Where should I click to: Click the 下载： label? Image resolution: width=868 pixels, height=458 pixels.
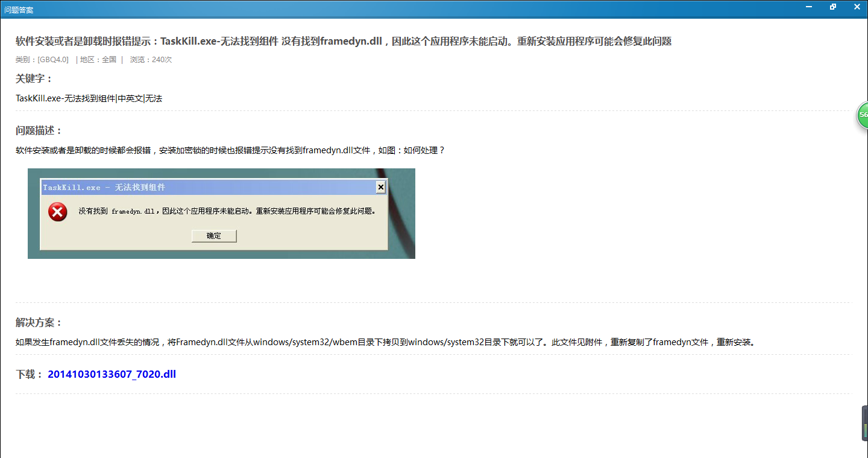click(x=30, y=374)
